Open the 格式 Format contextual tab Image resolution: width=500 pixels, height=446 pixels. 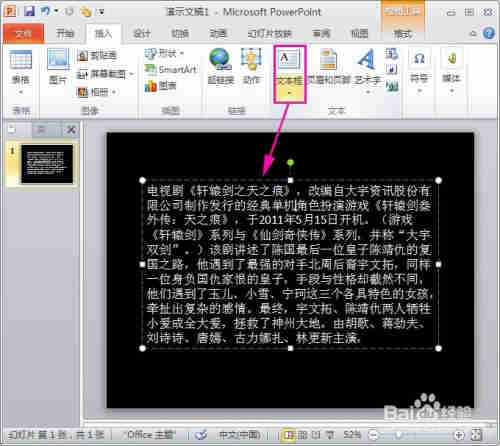click(x=403, y=34)
